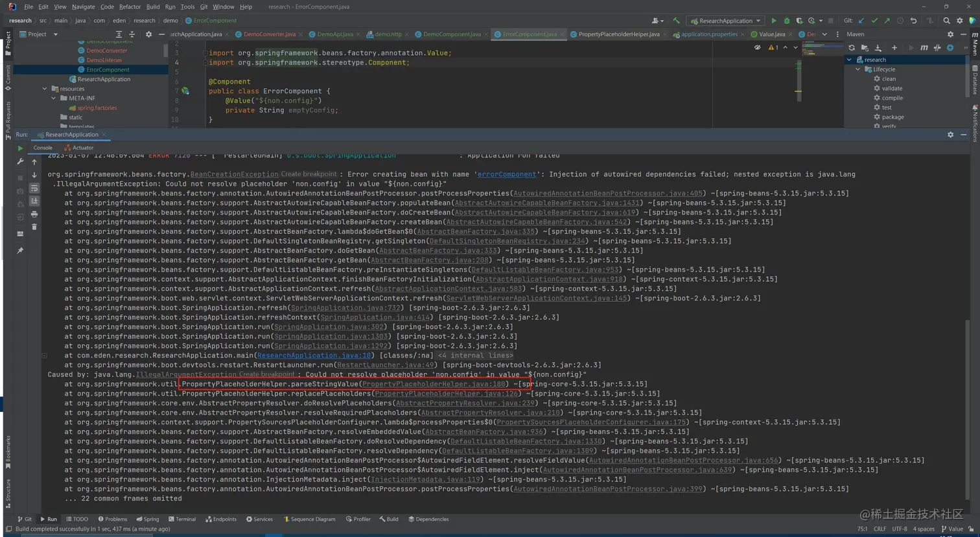Viewport: 980px width, 537px height.
Task: Click errorComponent bean name link
Action: point(507,174)
